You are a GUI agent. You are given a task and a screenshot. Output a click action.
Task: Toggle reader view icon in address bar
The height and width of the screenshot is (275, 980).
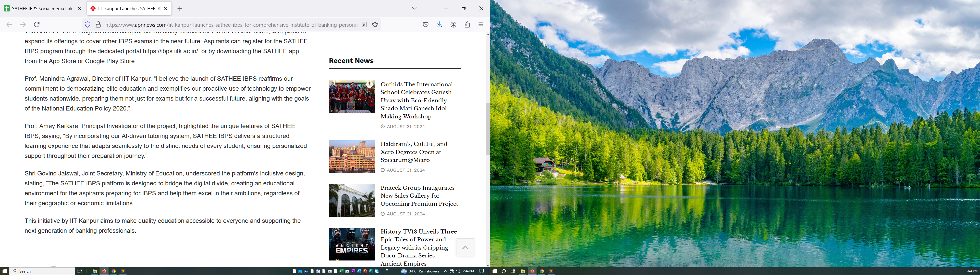pyautogui.click(x=364, y=25)
